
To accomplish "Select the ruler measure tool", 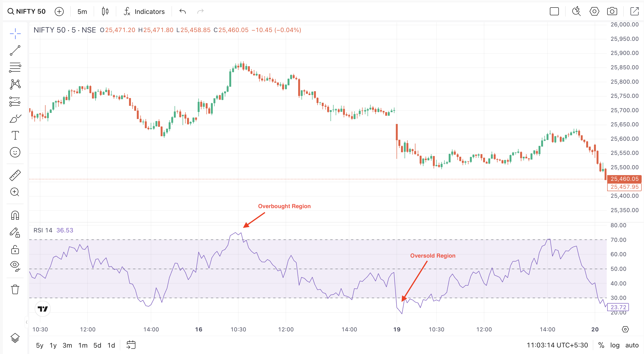I will [x=15, y=175].
